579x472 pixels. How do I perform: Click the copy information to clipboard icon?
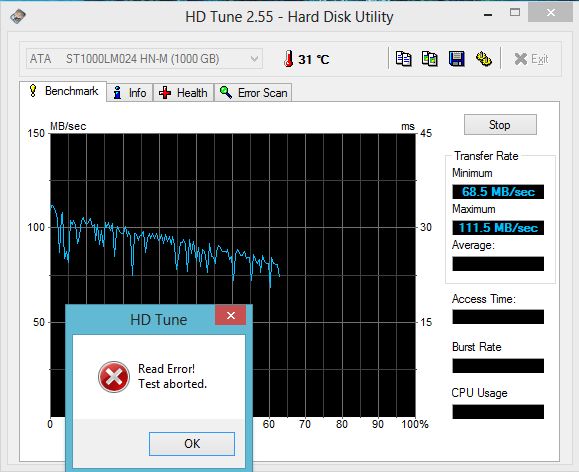click(404, 59)
